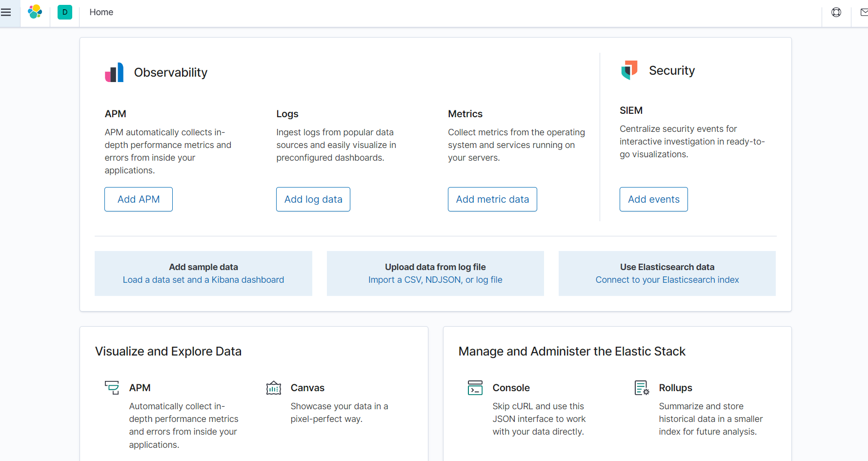
Task: Click the Add metric data button
Action: click(492, 199)
